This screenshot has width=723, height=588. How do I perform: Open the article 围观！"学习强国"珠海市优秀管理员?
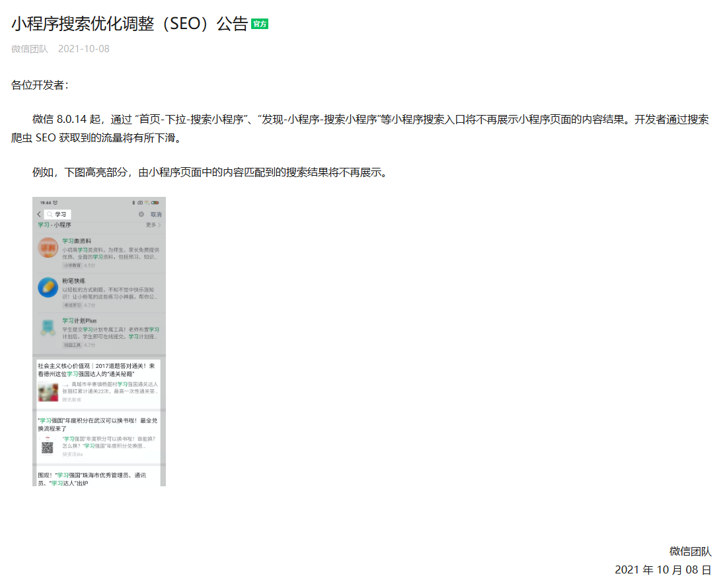coord(93,479)
